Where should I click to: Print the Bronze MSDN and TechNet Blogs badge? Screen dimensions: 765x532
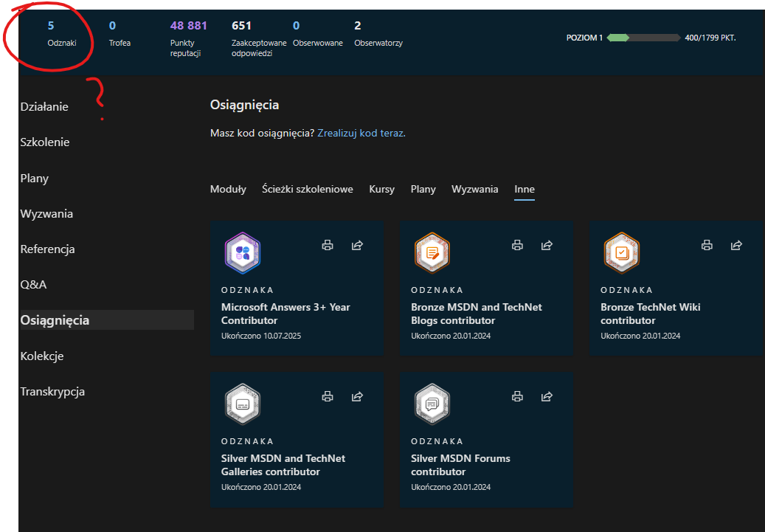517,245
